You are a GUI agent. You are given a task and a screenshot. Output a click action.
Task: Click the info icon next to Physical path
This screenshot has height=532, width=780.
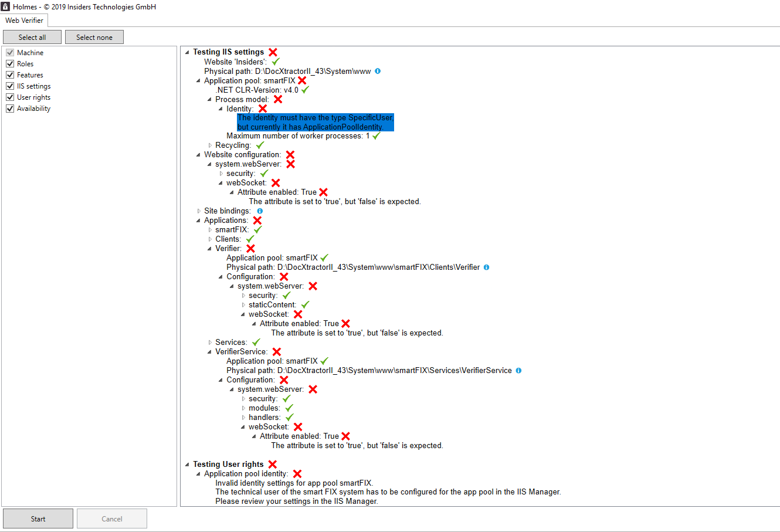tap(377, 71)
